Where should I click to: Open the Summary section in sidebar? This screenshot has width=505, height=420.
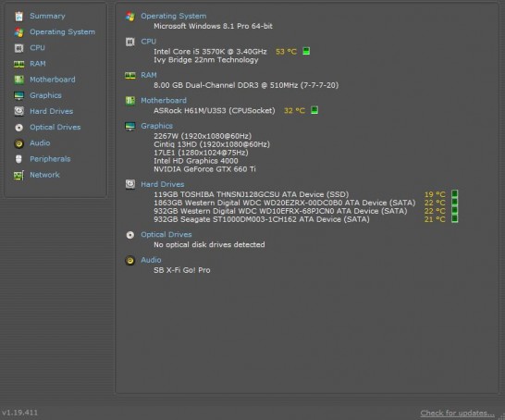pyautogui.click(x=47, y=16)
